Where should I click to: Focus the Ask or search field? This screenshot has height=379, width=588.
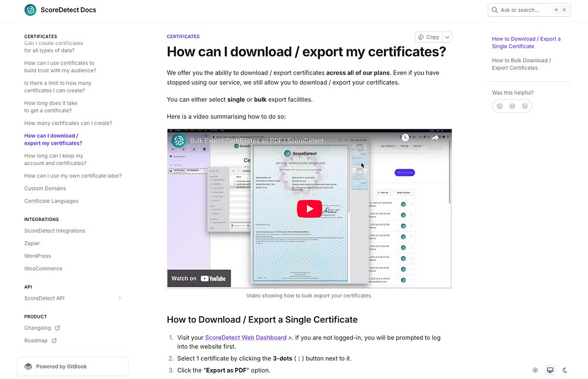[529, 10]
